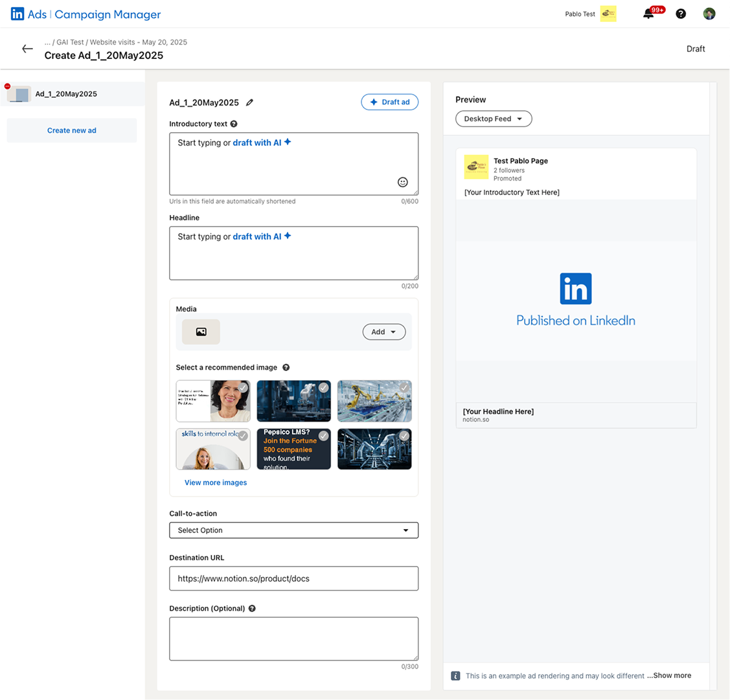The image size is (730, 700).
Task: Click Show more under the preview
Action: tap(672, 675)
